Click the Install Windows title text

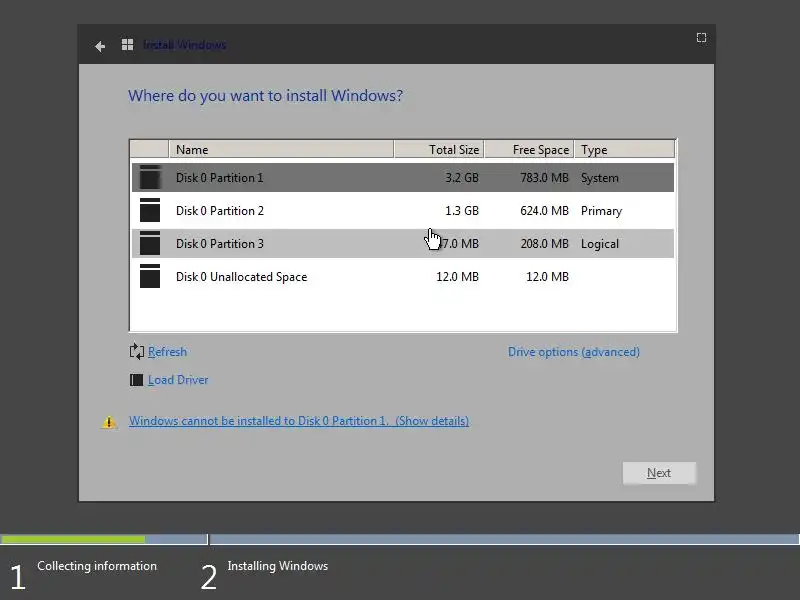(x=184, y=45)
